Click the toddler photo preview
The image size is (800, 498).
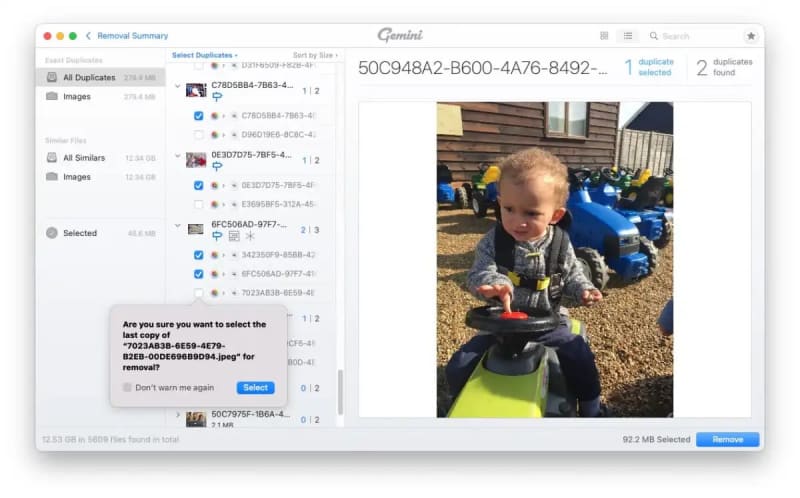[x=555, y=260]
